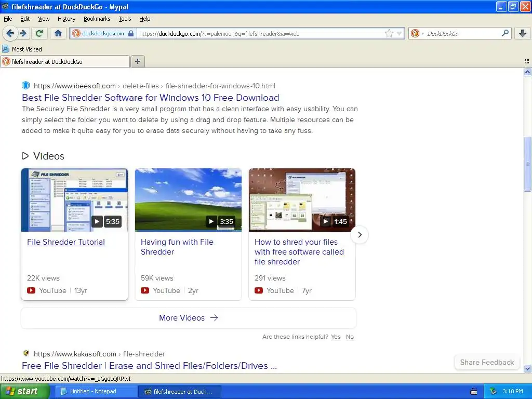Focus the DuckDuckGo search box
The image size is (532, 399).
coord(463,34)
